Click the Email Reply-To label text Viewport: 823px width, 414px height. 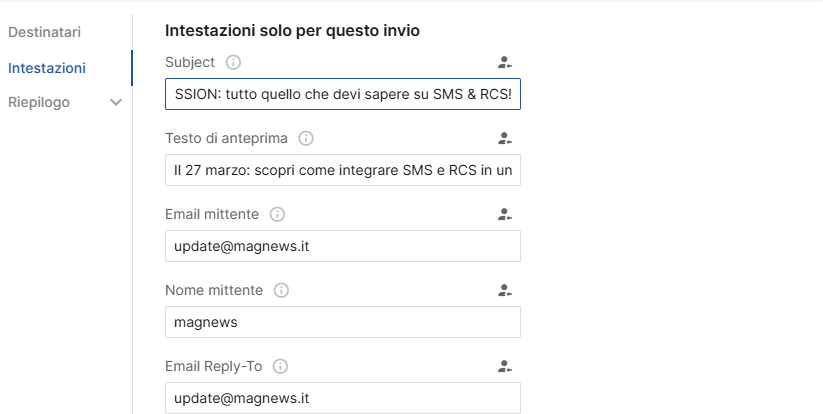[x=214, y=366]
